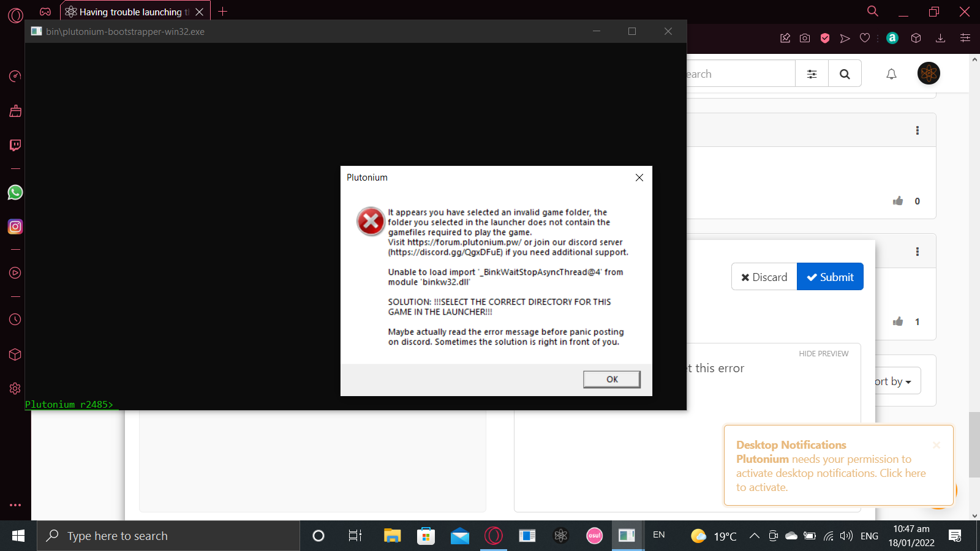Open Task View on the taskbar
The image size is (980, 551).
(355, 536)
